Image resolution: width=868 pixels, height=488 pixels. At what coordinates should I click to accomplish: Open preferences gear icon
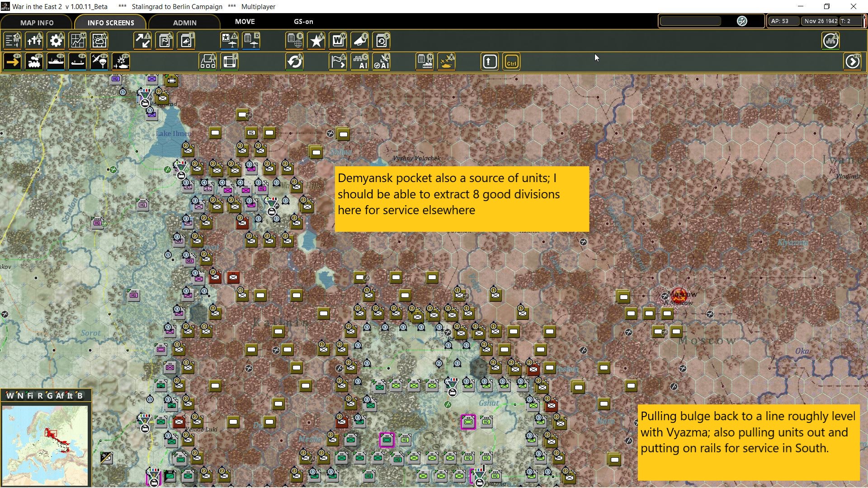tap(56, 41)
